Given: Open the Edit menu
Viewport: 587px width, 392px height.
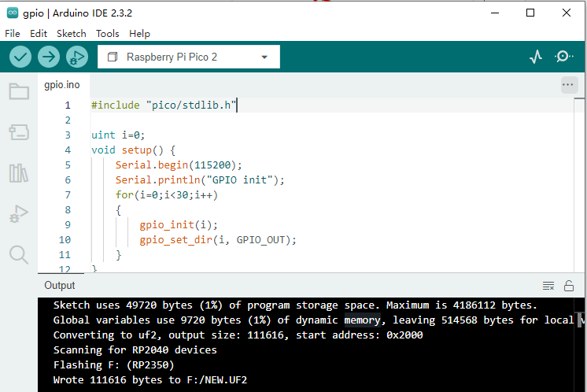Looking at the screenshot, I should 39,34.
